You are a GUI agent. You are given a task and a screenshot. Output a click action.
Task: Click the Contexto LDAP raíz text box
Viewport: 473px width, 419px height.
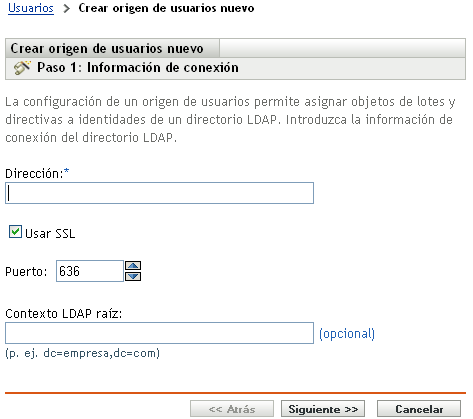point(159,333)
